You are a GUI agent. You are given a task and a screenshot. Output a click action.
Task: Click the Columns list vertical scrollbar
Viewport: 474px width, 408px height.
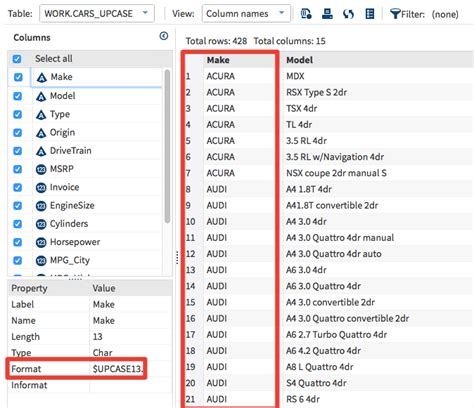click(x=167, y=147)
